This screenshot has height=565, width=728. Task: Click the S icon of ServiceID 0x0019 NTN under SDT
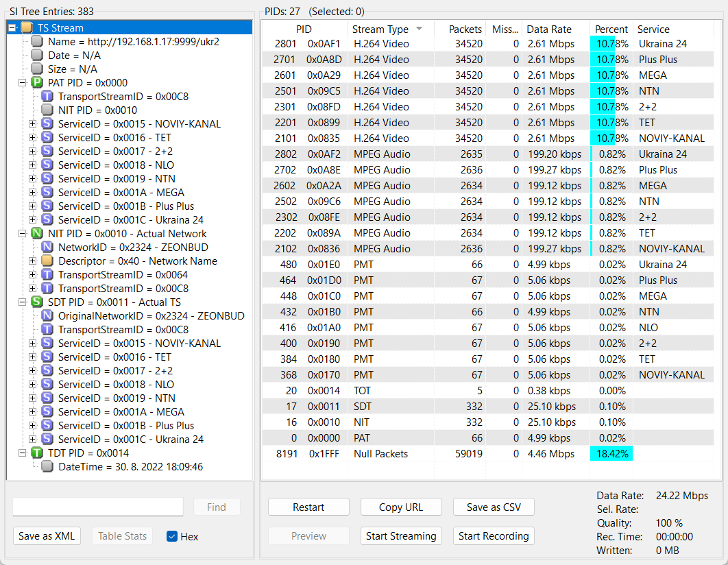[x=47, y=398]
